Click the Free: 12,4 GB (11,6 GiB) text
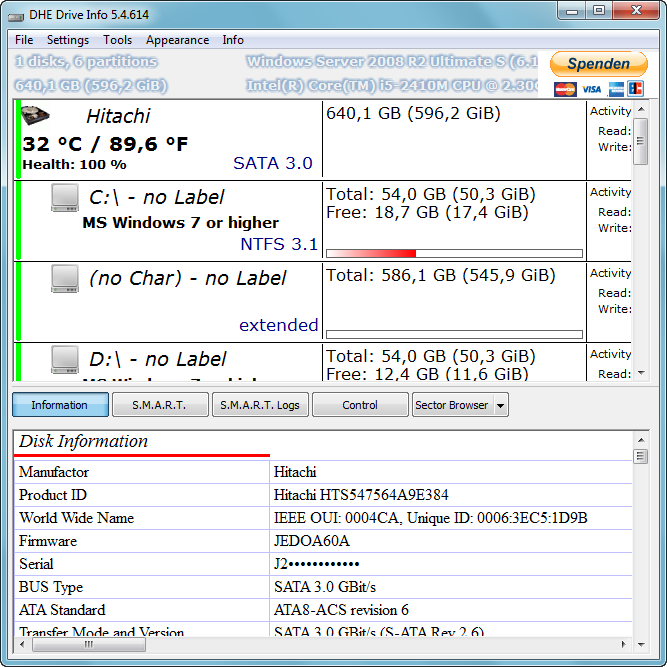The image size is (667, 667). click(x=427, y=374)
